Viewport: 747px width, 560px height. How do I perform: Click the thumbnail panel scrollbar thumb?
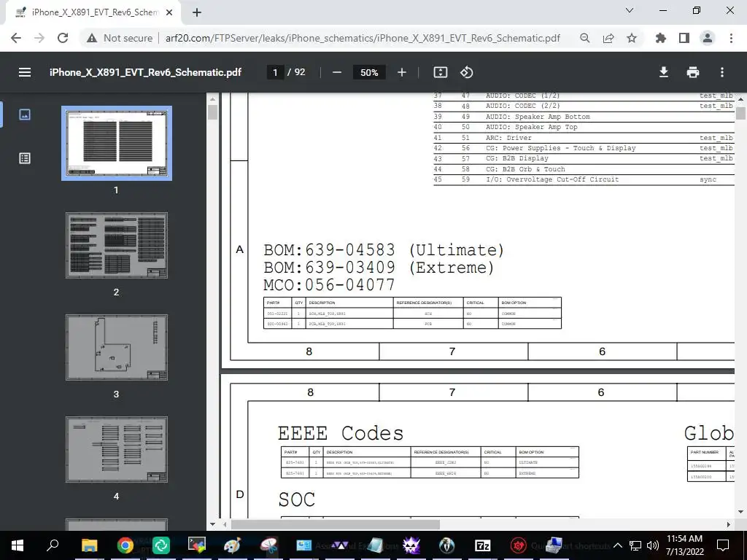(212, 112)
